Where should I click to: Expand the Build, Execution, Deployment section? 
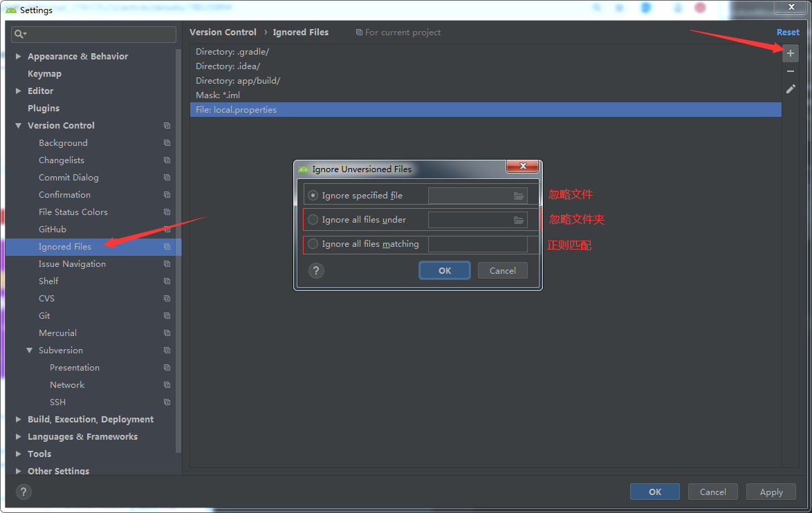click(18, 419)
